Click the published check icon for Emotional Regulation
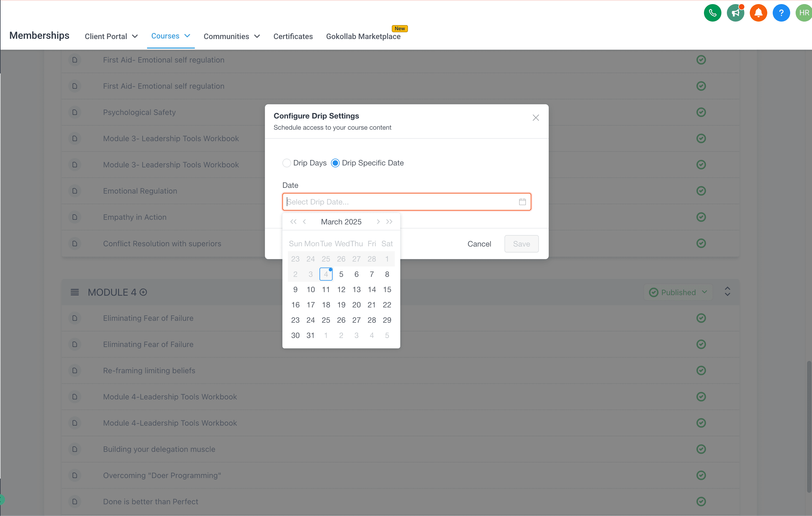 (x=701, y=191)
